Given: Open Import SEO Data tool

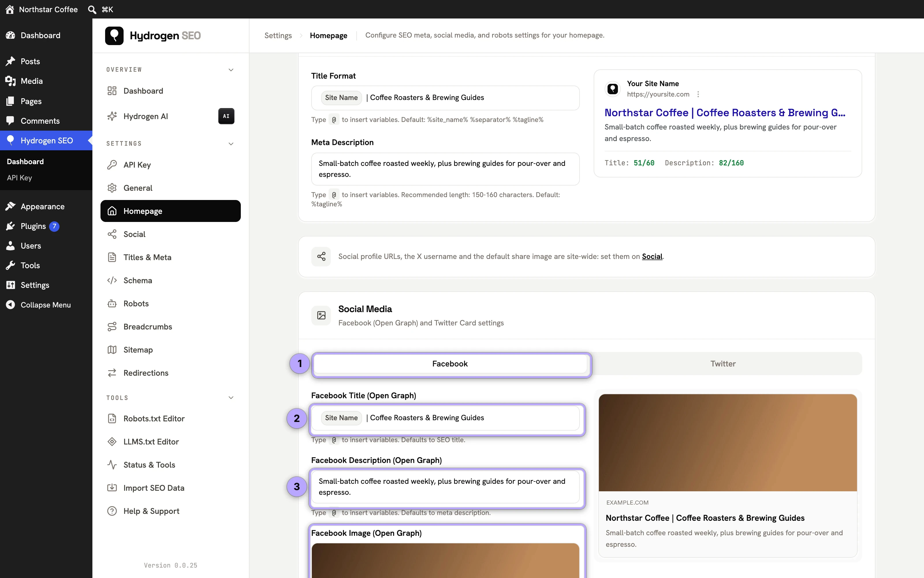Looking at the screenshot, I should [170, 488].
